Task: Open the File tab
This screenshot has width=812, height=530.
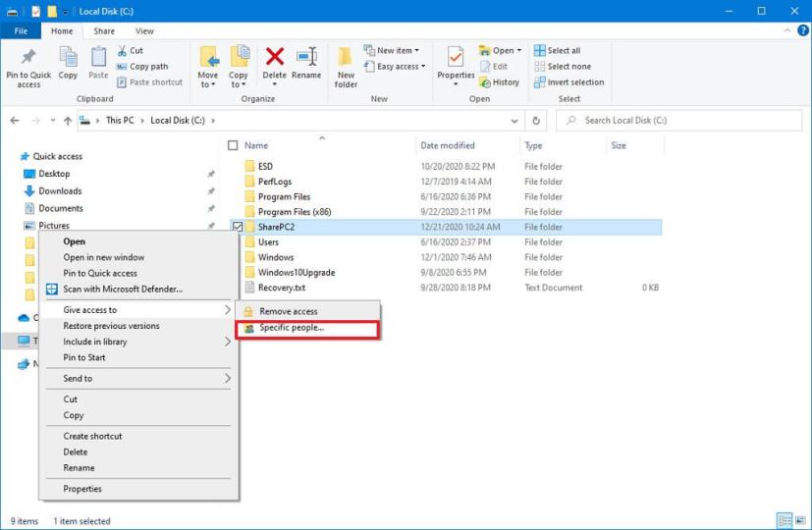Action: click(x=21, y=31)
